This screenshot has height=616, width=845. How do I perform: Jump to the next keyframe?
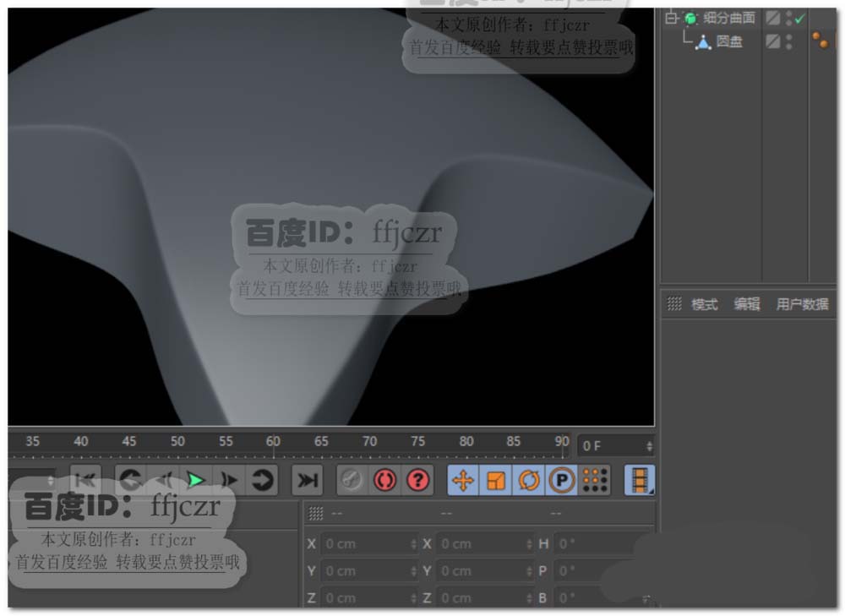point(263,480)
